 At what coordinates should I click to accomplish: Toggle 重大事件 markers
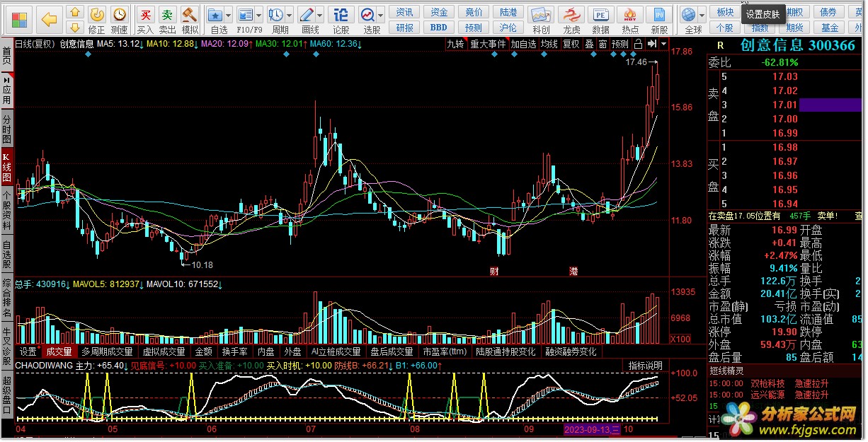tap(488, 44)
